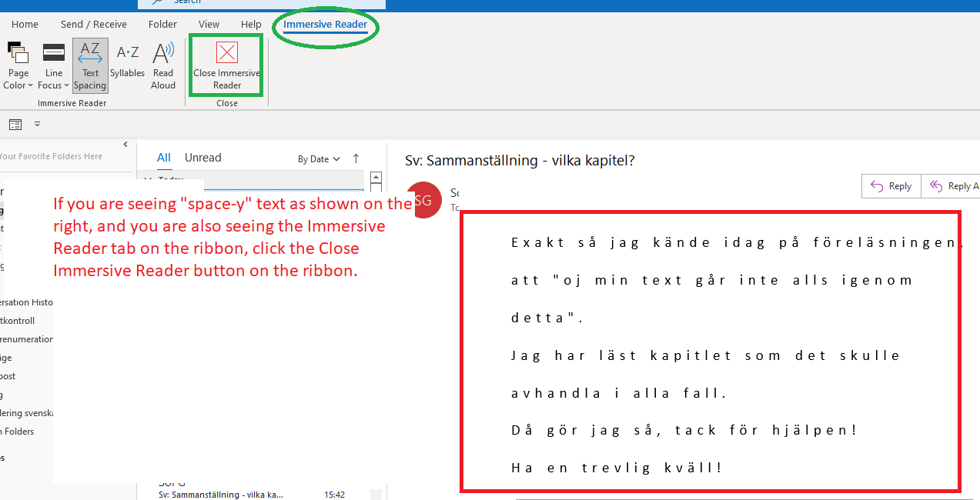Expand the Line Focus options arrow
This screenshot has width=980, height=500.
click(x=65, y=85)
